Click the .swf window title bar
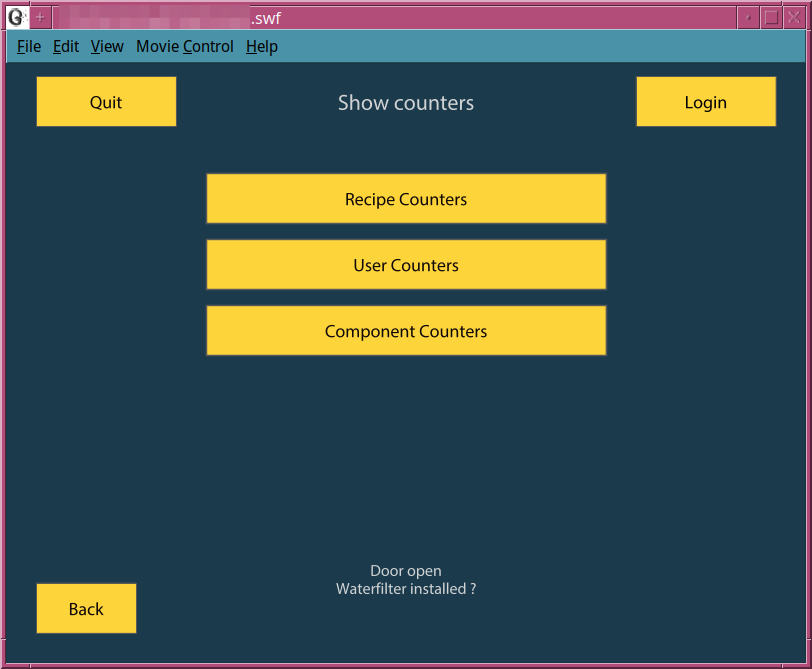The width and height of the screenshot is (812, 669). click(500, 17)
